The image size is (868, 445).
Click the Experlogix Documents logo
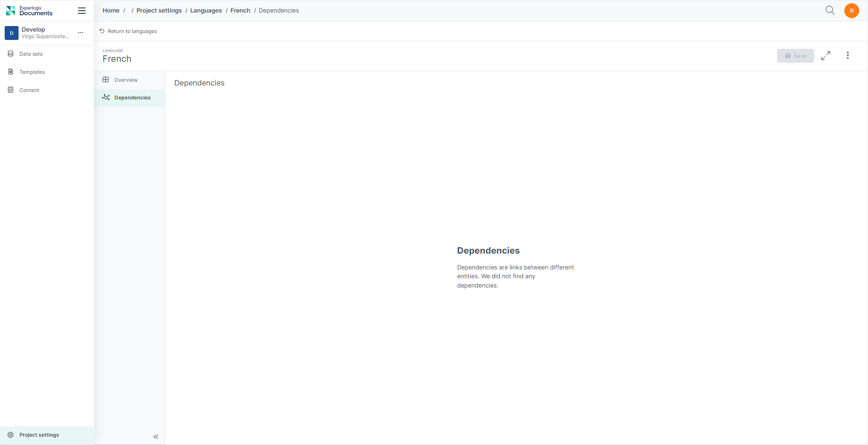click(x=29, y=11)
